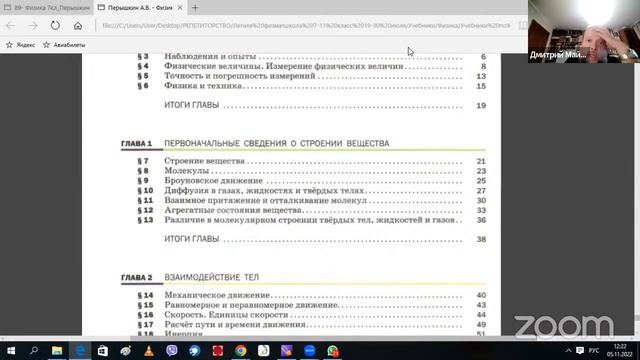This screenshot has height=360, width=640.
Task: Click ИТОГИ ГЛАВЫ entry for page 38
Action: 325,239
